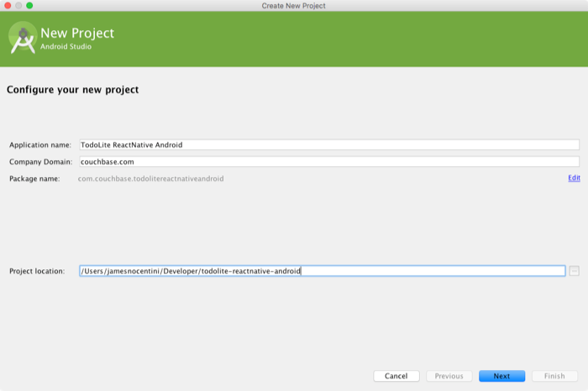The height and width of the screenshot is (391, 588).
Task: Click the disabled Finish button
Action: pyautogui.click(x=554, y=376)
